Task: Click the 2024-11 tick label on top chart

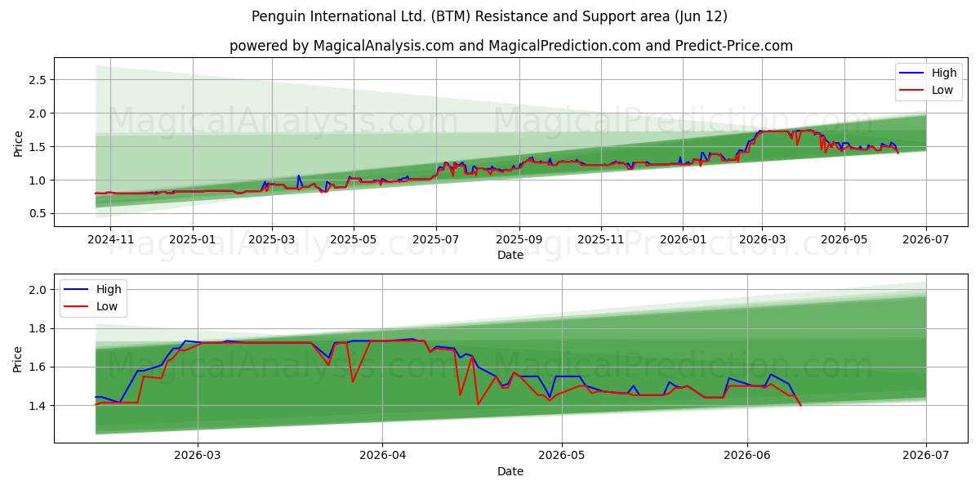Action: 109,240
